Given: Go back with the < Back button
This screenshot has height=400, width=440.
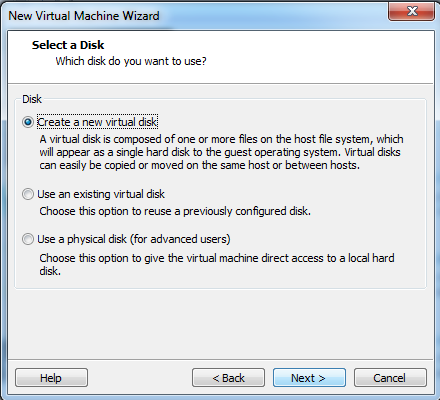Looking at the screenshot, I should [228, 378].
